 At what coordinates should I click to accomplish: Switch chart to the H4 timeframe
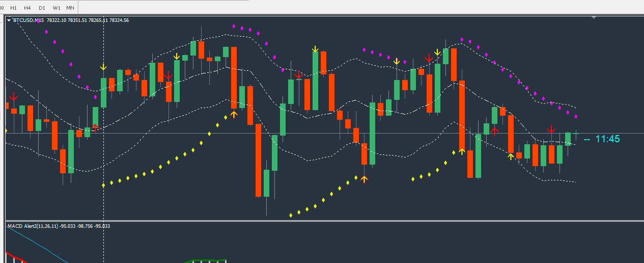[x=27, y=8]
